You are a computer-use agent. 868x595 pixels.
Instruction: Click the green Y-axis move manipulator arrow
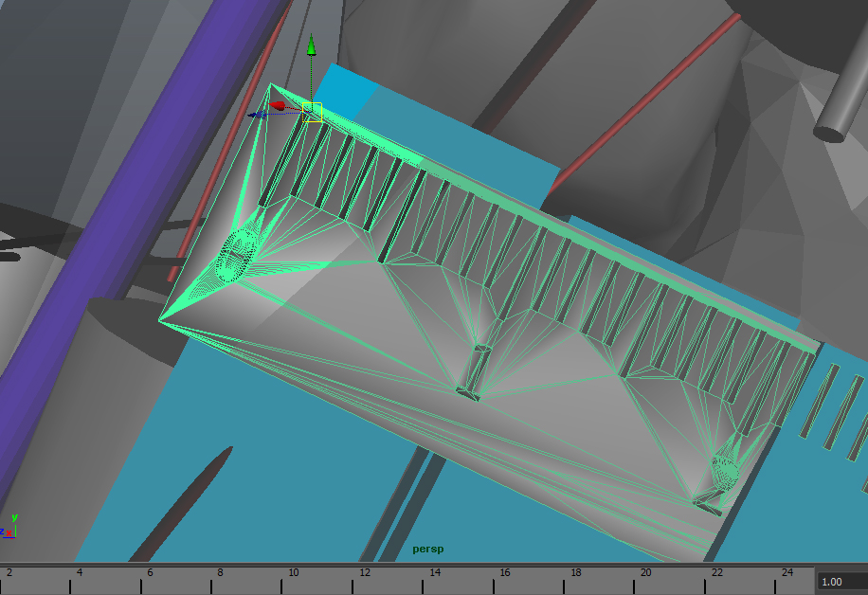[x=312, y=45]
